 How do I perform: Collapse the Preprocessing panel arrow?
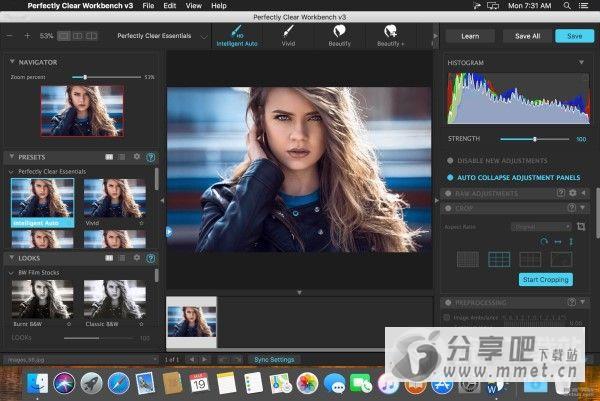point(582,302)
